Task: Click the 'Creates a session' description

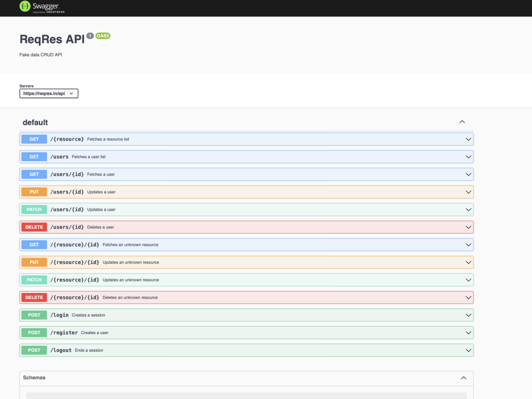Action: click(88, 315)
